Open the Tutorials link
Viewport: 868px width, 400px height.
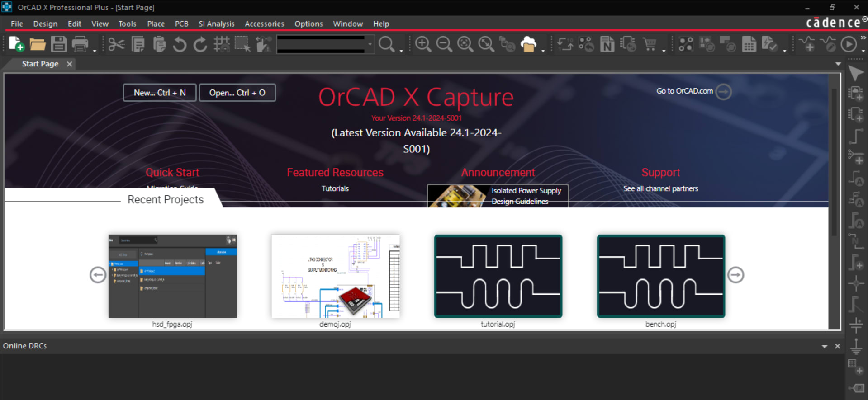335,188
